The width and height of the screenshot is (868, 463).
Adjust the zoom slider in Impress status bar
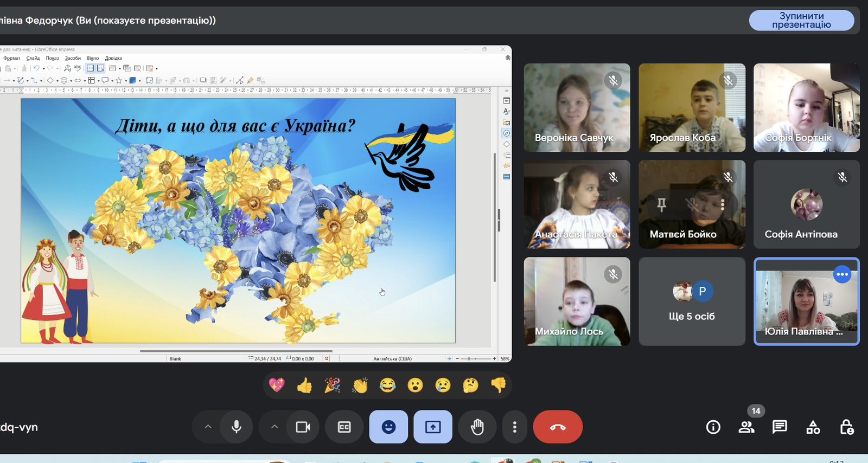(476, 358)
